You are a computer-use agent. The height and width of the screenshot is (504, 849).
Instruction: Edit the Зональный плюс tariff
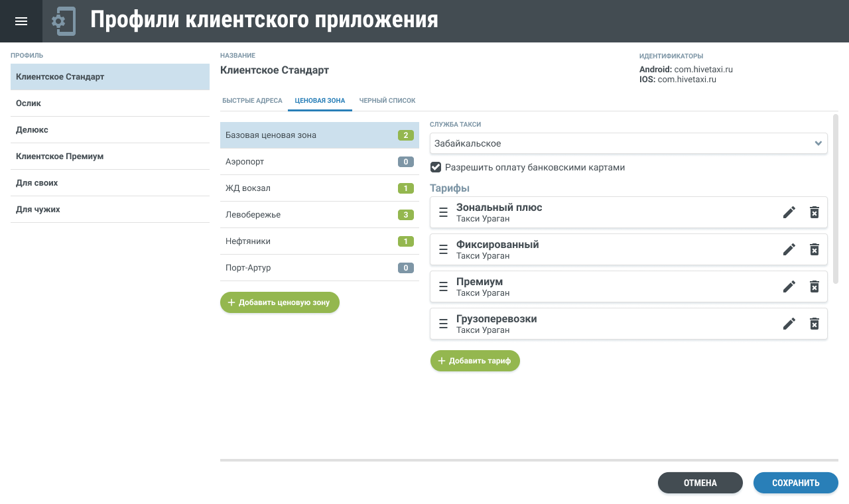point(789,212)
